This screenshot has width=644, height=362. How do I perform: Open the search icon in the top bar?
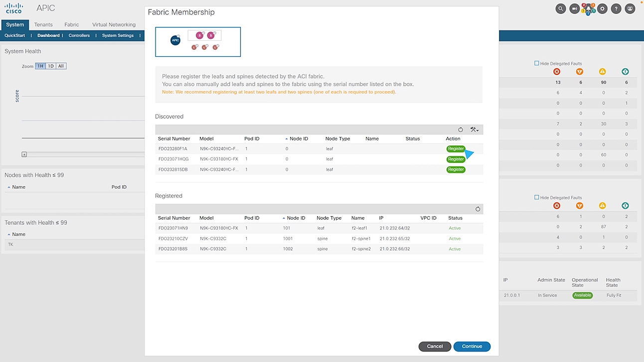click(x=560, y=8)
